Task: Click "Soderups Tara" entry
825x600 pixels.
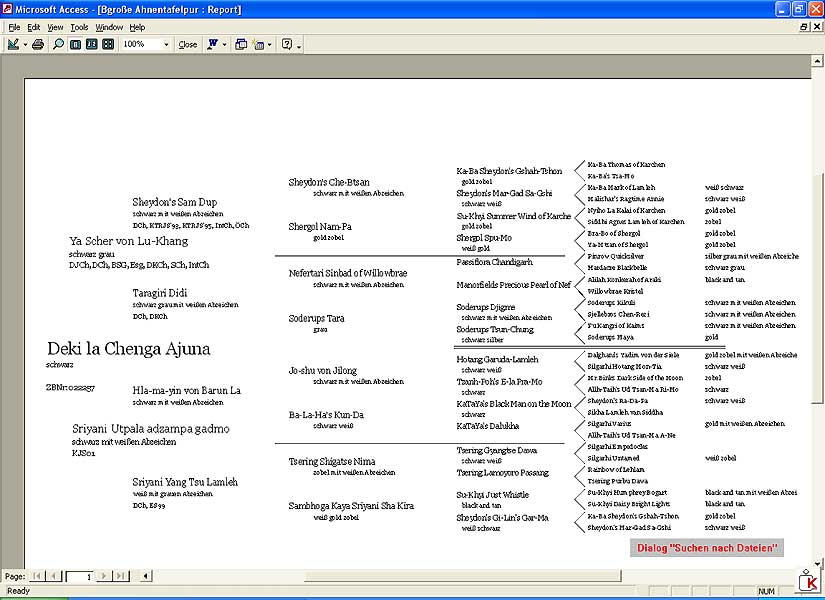Action: (x=316, y=318)
